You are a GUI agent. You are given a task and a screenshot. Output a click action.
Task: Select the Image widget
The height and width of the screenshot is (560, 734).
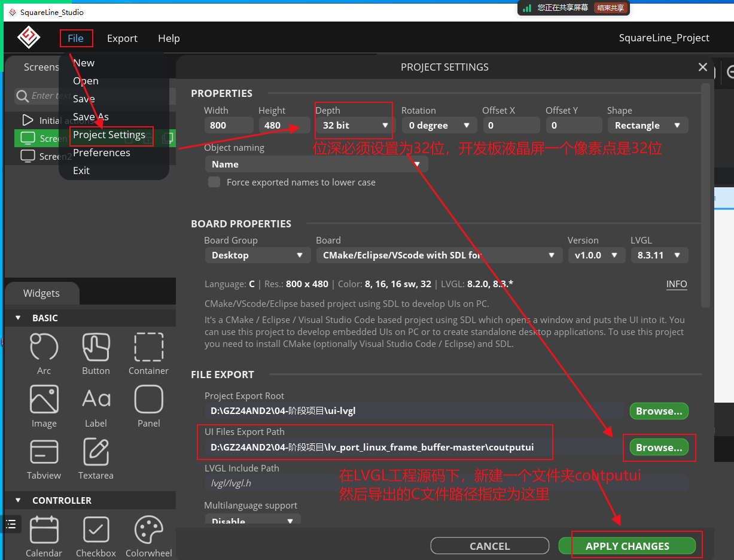pyautogui.click(x=44, y=406)
